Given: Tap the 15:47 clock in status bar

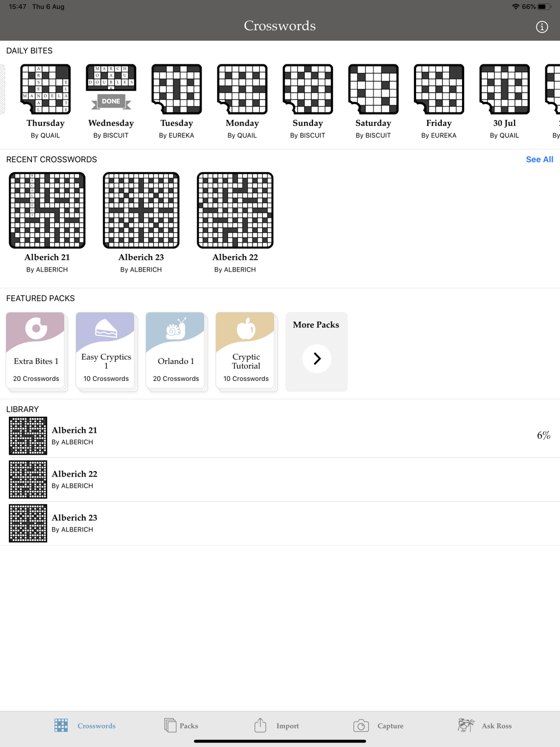Looking at the screenshot, I should [x=18, y=7].
